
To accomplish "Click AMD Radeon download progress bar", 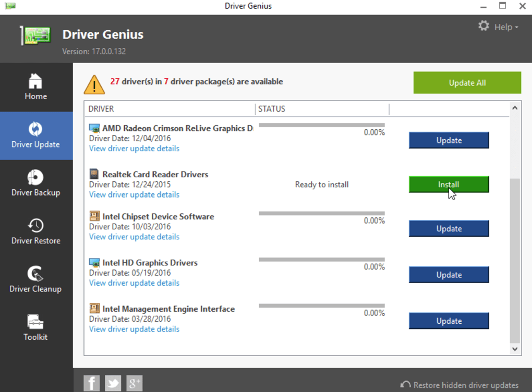I will coord(322,125).
